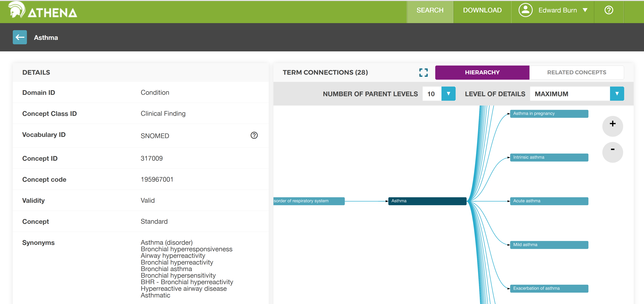Click the user avatar icon

tap(525, 10)
